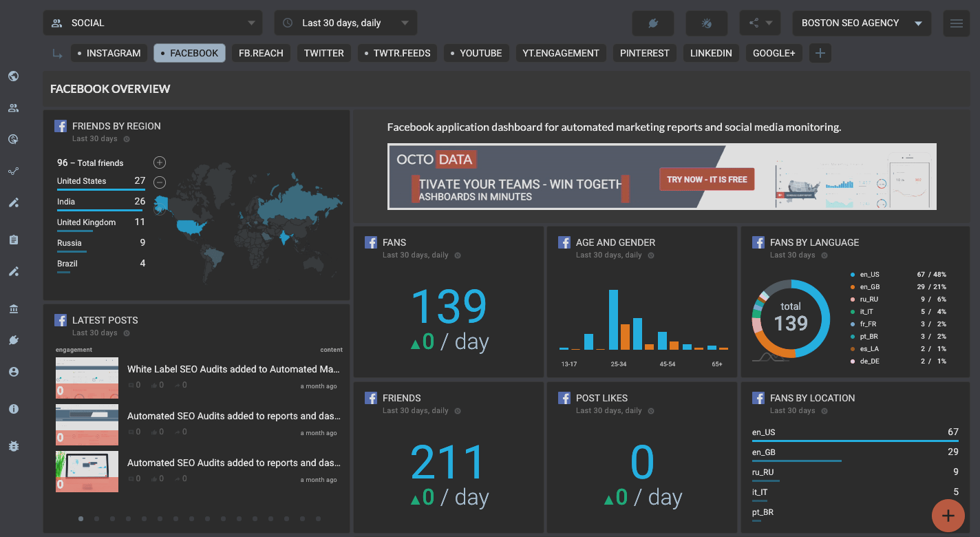This screenshot has height=537, width=980.
Task: Open the 'Last 30 days, daily' date range dropdown
Action: (345, 23)
